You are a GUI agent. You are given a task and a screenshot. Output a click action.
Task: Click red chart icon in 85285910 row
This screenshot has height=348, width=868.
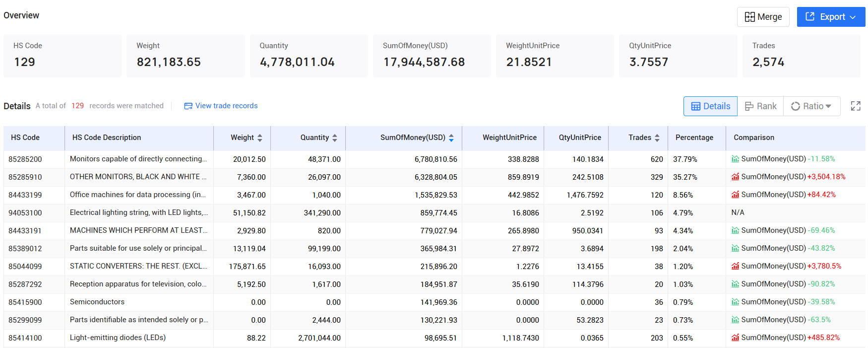[x=735, y=177]
